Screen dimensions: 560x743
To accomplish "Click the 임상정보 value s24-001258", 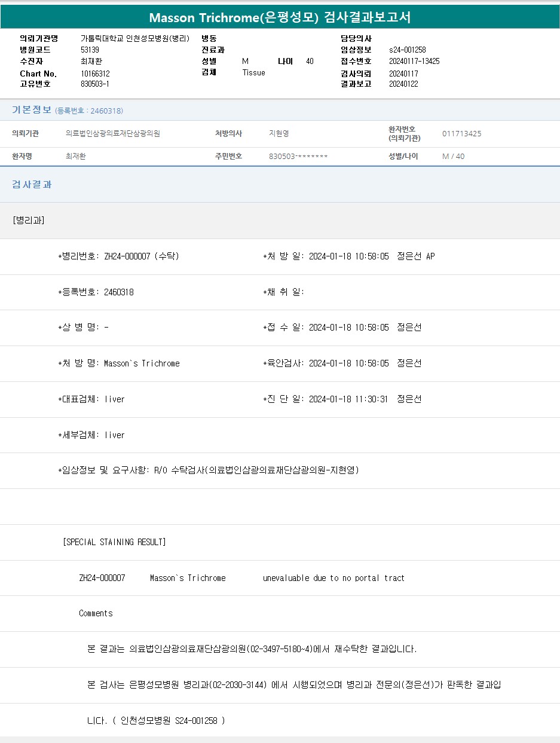I will point(407,50).
